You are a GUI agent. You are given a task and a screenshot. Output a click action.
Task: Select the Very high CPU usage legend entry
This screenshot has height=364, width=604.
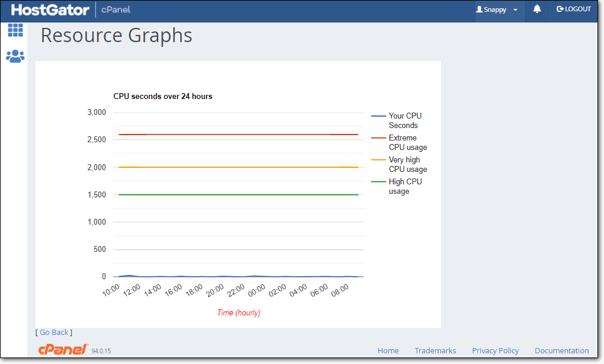400,164
